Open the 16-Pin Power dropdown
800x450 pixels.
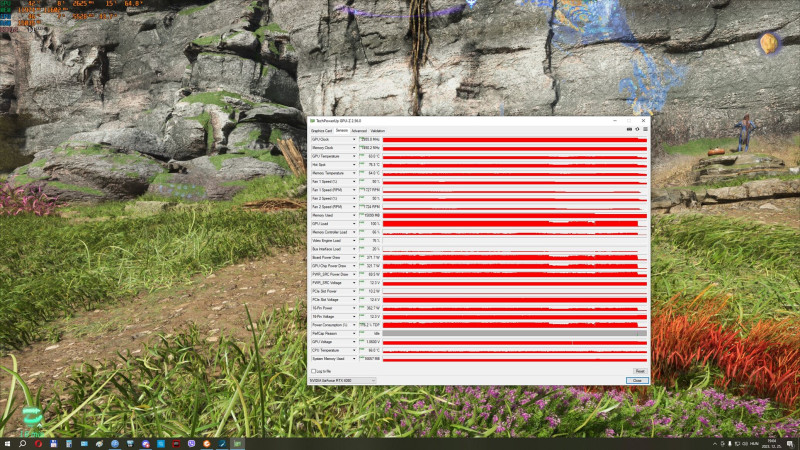pyautogui.click(x=354, y=308)
